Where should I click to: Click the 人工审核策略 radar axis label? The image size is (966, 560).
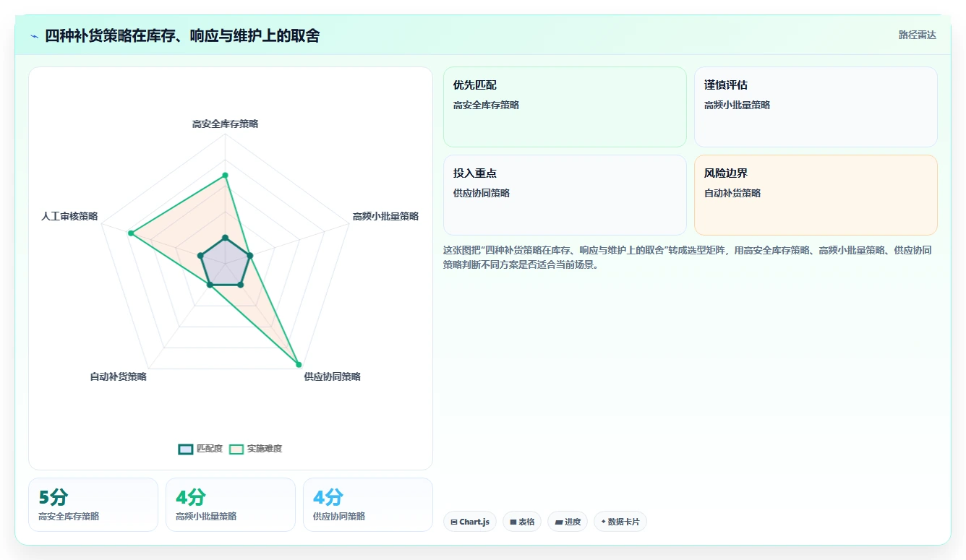(x=69, y=216)
